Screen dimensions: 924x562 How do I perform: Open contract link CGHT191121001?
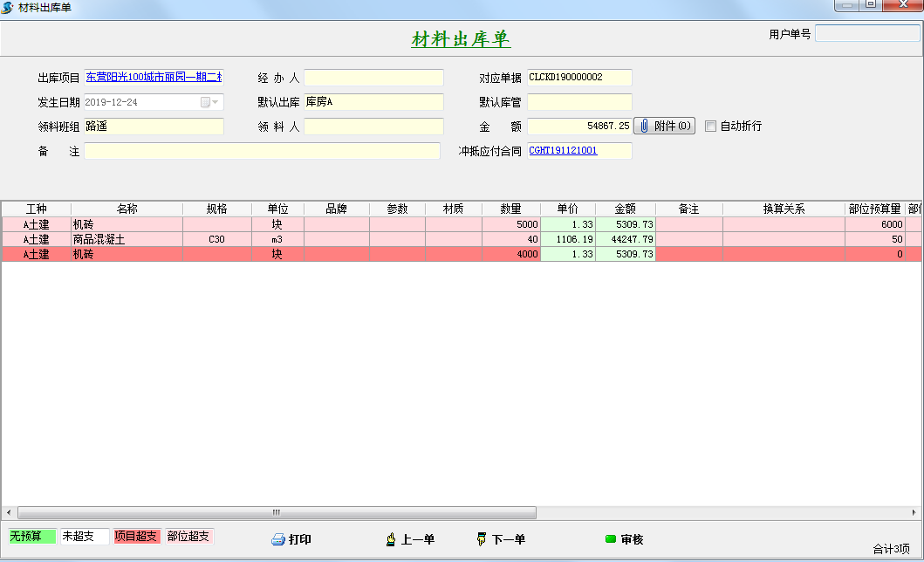tap(563, 151)
